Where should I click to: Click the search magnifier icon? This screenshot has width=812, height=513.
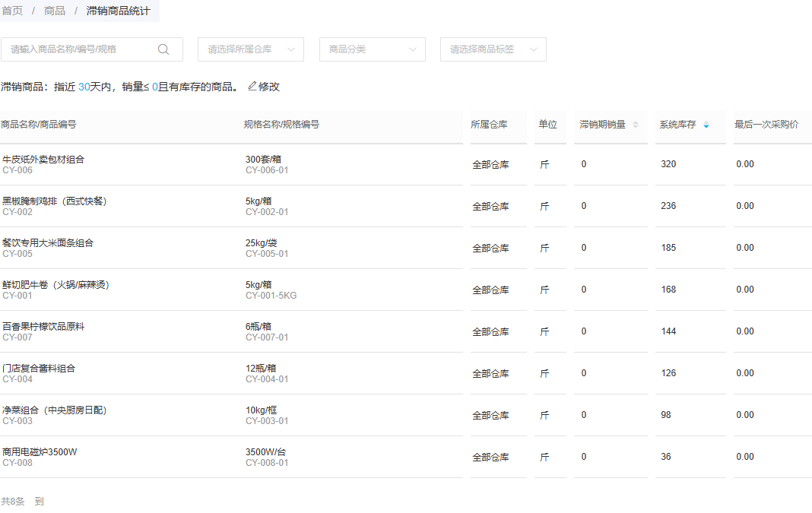pyautogui.click(x=163, y=49)
